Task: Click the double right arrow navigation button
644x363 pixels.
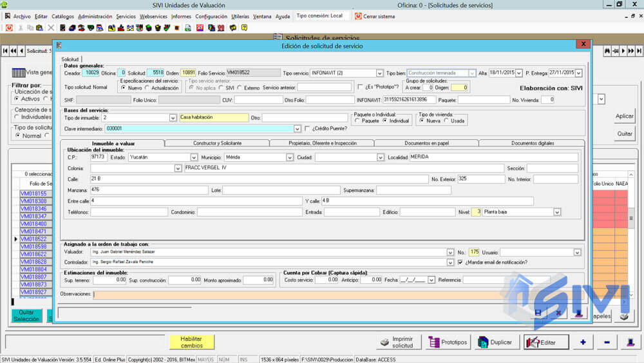Action: click(x=631, y=51)
